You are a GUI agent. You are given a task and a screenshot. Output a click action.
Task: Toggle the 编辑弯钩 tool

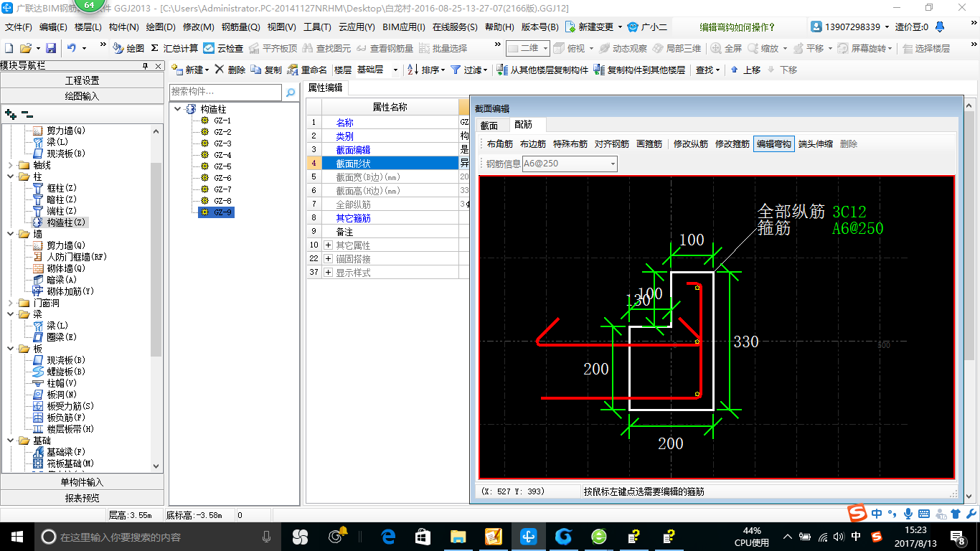tap(774, 144)
